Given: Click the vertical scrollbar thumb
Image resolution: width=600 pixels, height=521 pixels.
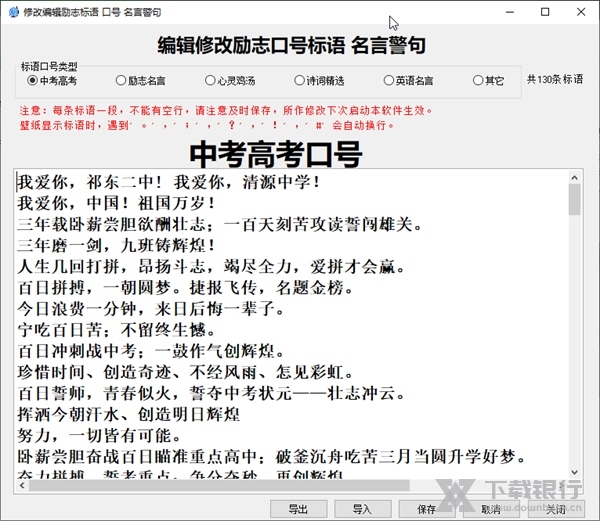Looking at the screenshot, I should click(574, 199).
